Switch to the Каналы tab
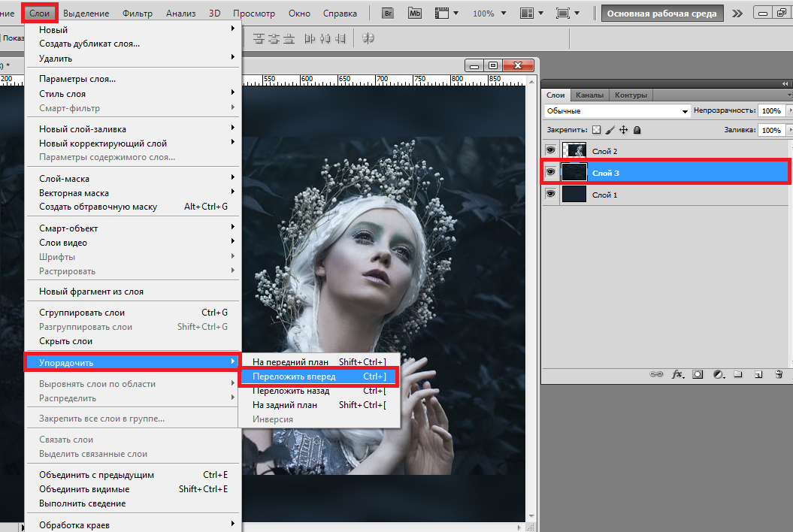 click(x=589, y=95)
